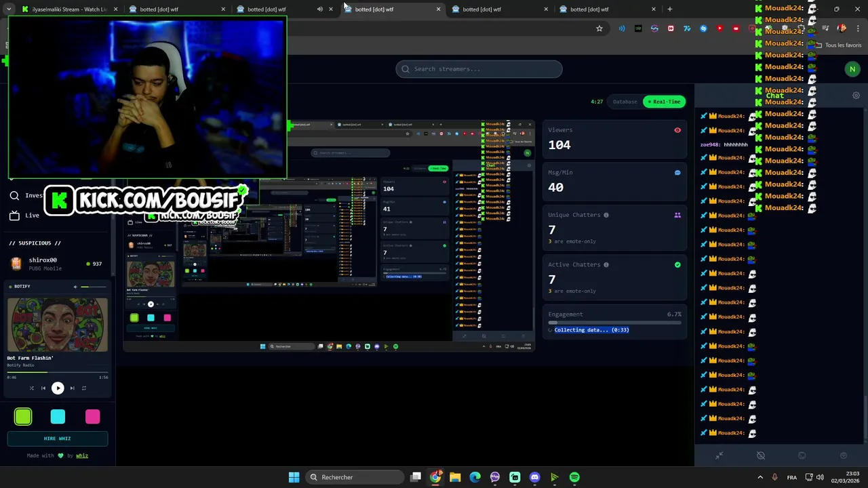The width and height of the screenshot is (868, 488).
Task: Open Tous les favoris bookmarks folder
Action: (x=838, y=45)
